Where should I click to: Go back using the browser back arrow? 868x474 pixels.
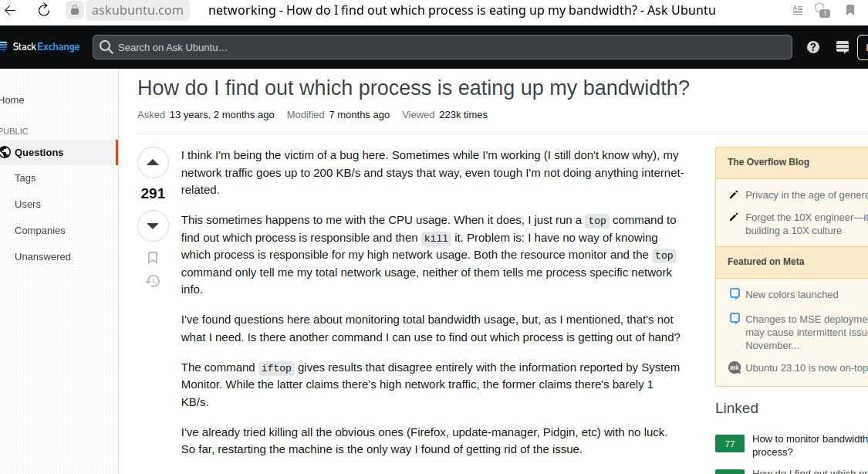(x=10, y=10)
